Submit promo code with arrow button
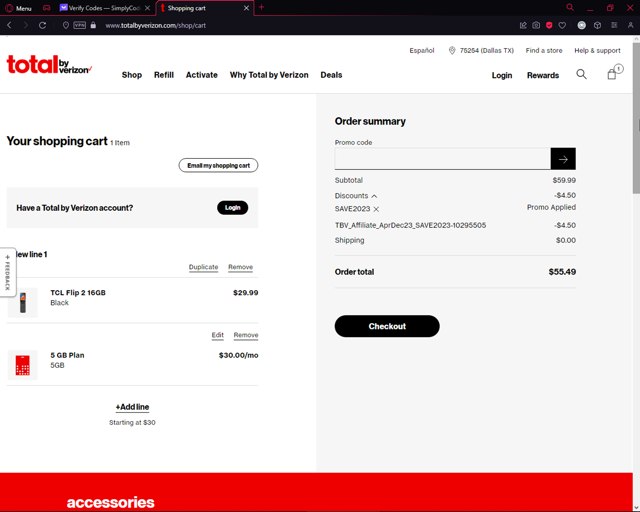640x512 pixels. [x=563, y=159]
